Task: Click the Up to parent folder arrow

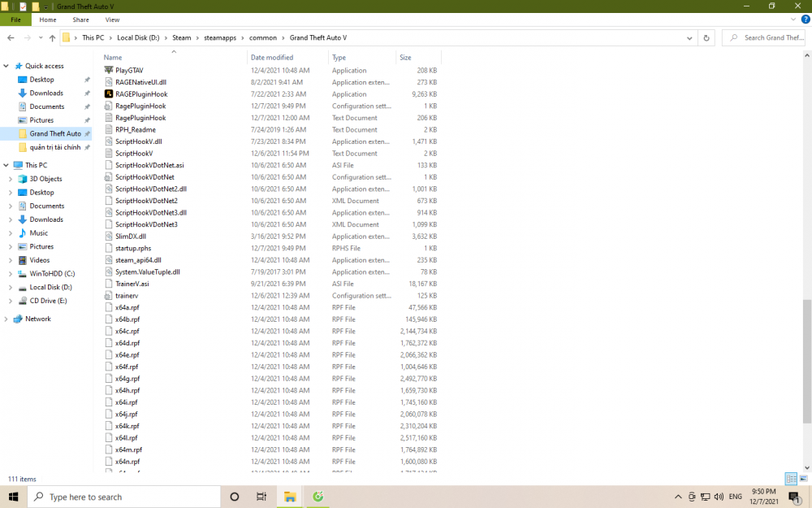Action: [x=52, y=38]
